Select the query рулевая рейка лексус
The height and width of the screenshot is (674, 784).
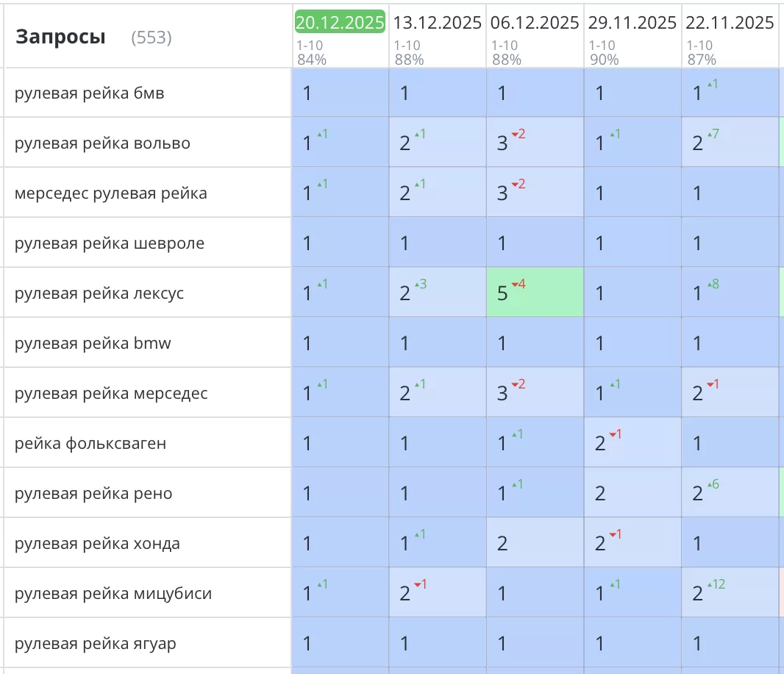[99, 294]
